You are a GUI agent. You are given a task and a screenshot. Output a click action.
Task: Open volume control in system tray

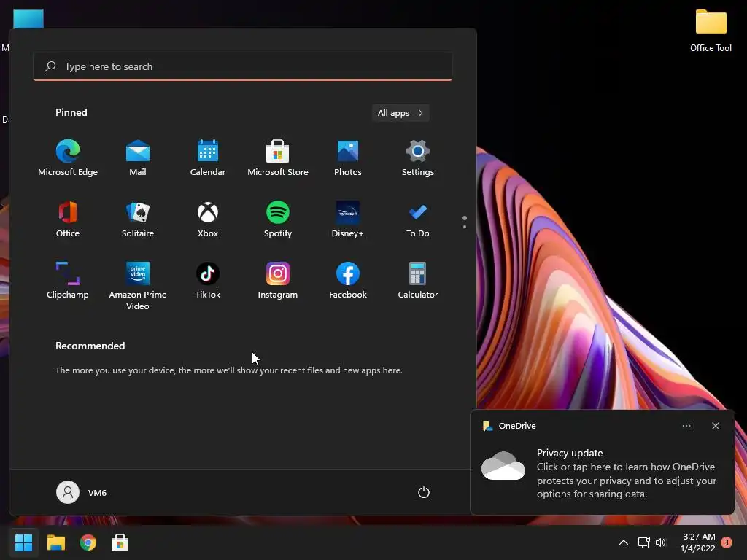tap(661, 542)
